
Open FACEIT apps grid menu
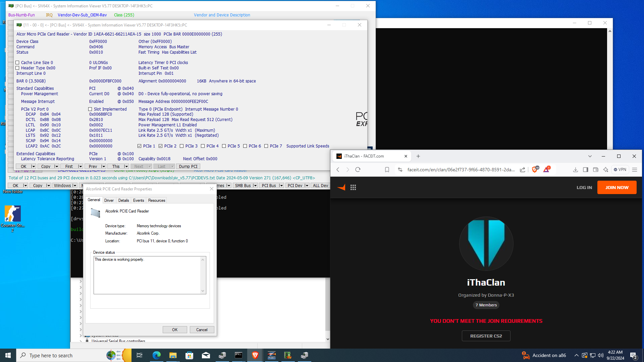[353, 187]
